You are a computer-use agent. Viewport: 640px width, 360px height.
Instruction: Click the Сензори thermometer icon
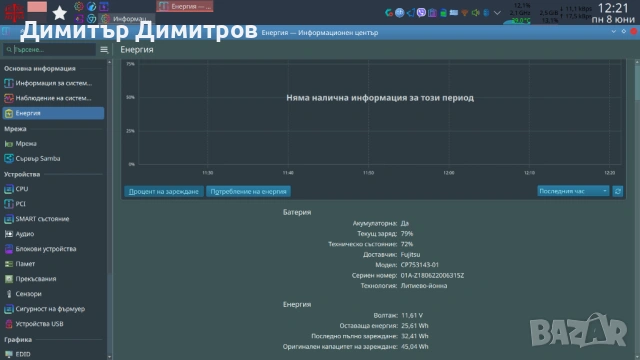point(9,294)
